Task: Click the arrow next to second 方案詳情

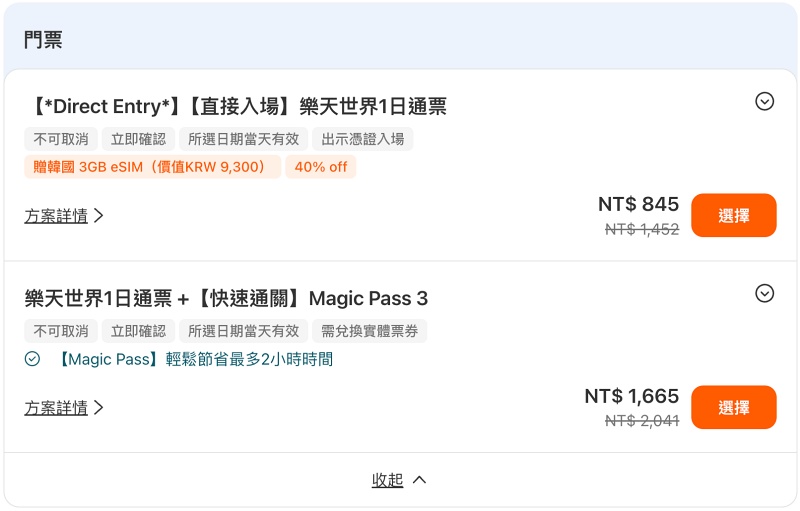Action: (99, 408)
